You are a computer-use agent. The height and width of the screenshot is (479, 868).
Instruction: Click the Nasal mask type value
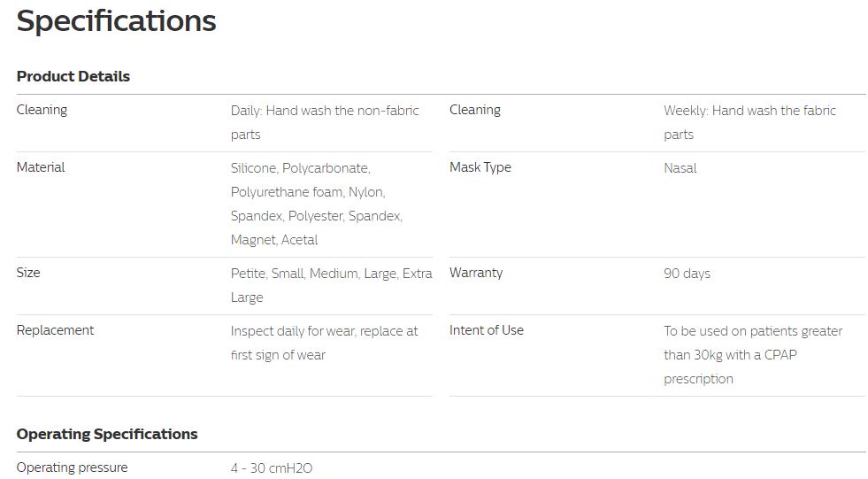coord(680,168)
